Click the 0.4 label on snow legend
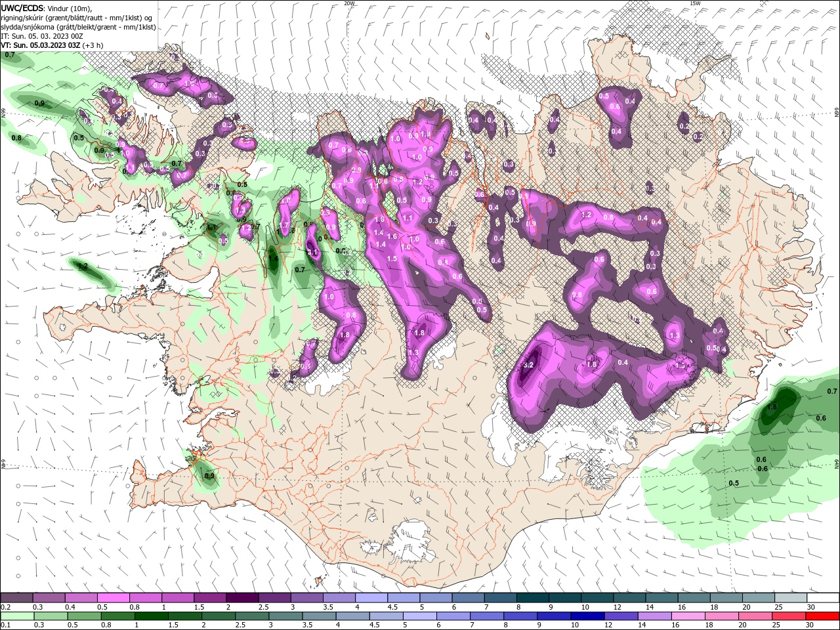Viewport: 840px width, 630px height. click(x=70, y=607)
